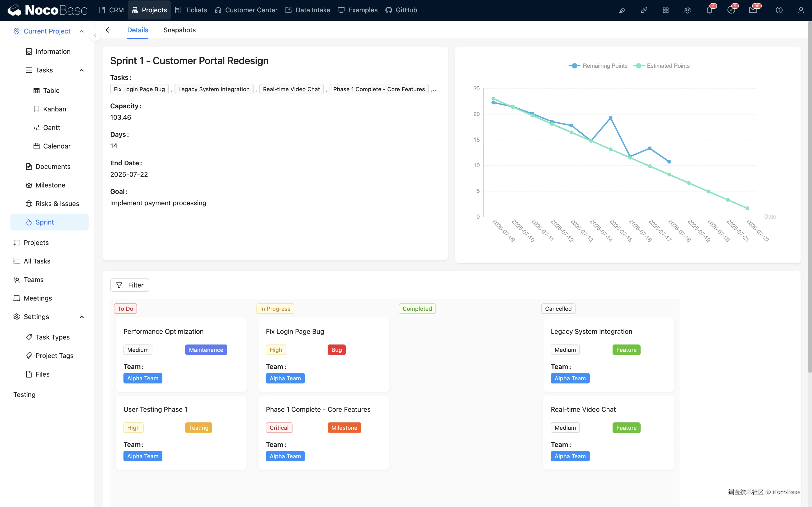Collapse the Current Project menu group
This screenshot has height=507, width=812.
81,31
